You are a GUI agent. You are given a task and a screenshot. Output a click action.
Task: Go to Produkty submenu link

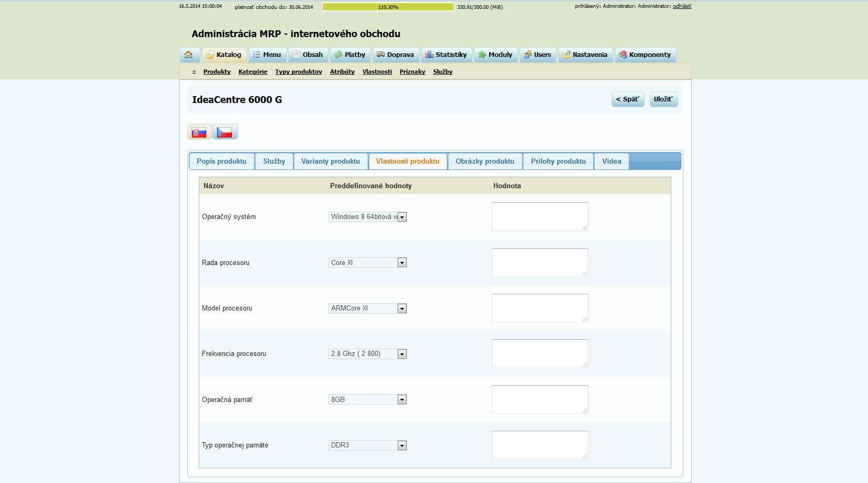[217, 72]
